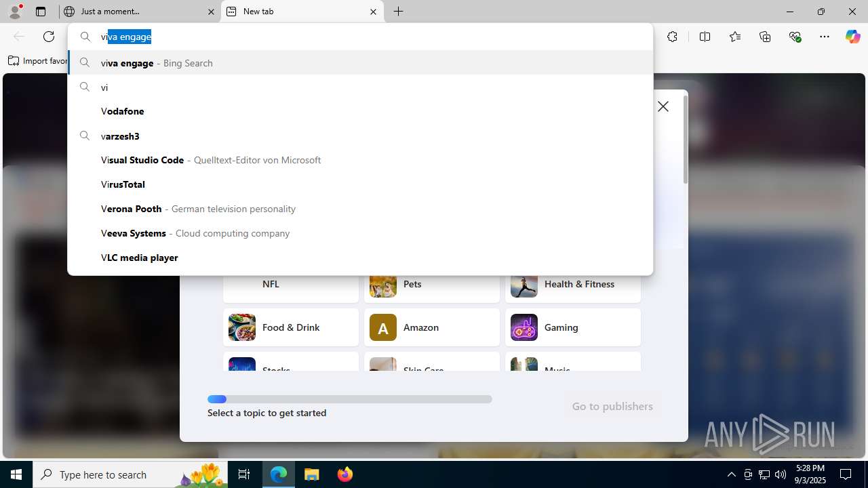The image size is (868, 488).
Task: Click the taskbar search box
Action: coord(131,474)
